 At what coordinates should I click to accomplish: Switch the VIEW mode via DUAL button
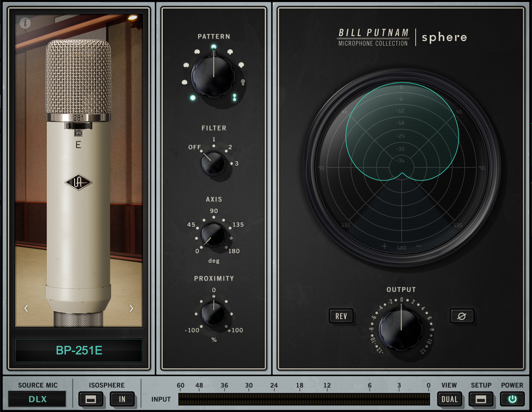tap(450, 399)
